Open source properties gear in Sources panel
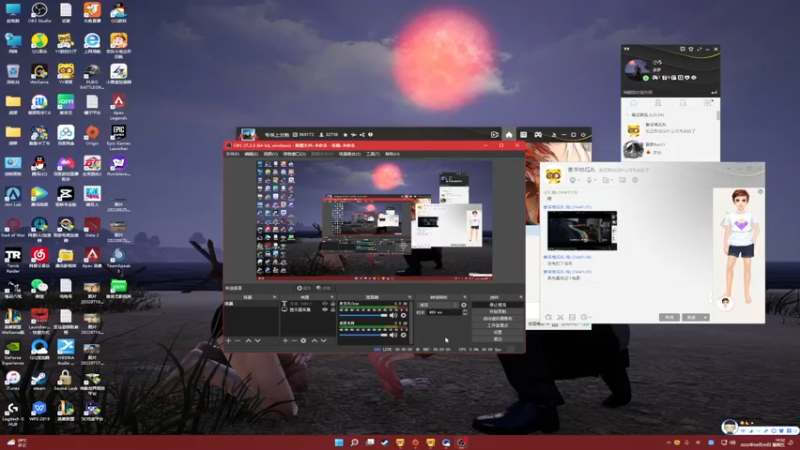The height and width of the screenshot is (450, 800). tap(303, 340)
